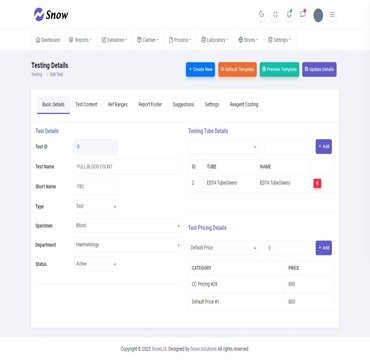Change the Status dropdown
Viewport: 370px width, 360px height.
tap(95, 264)
